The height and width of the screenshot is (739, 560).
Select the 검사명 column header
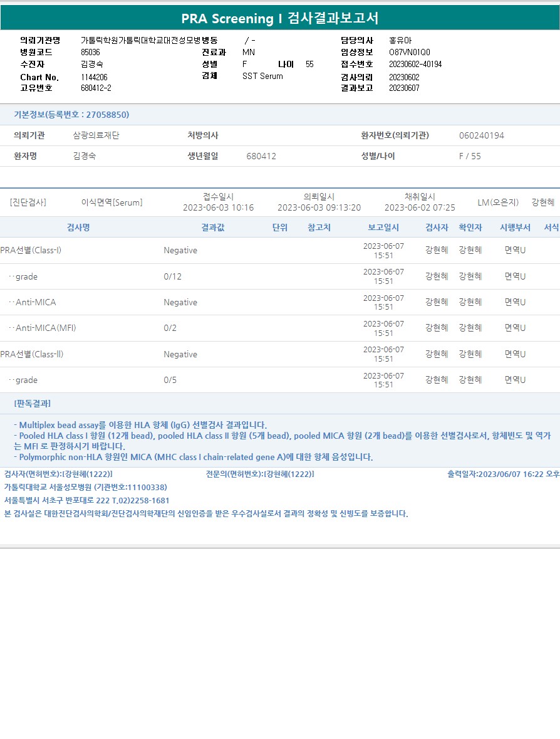79,228
